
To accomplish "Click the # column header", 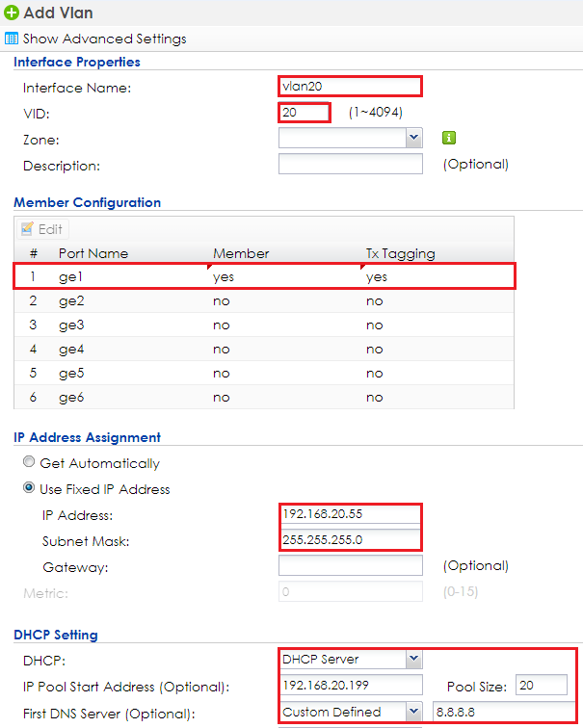I will pos(33,253).
